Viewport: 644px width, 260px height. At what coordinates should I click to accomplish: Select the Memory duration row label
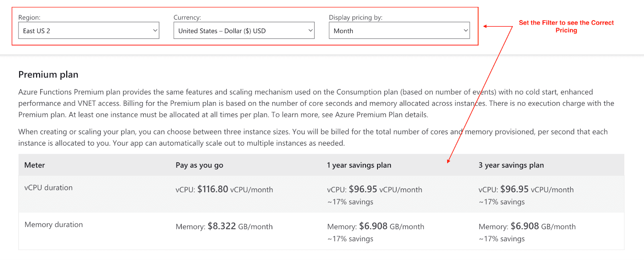[54, 225]
